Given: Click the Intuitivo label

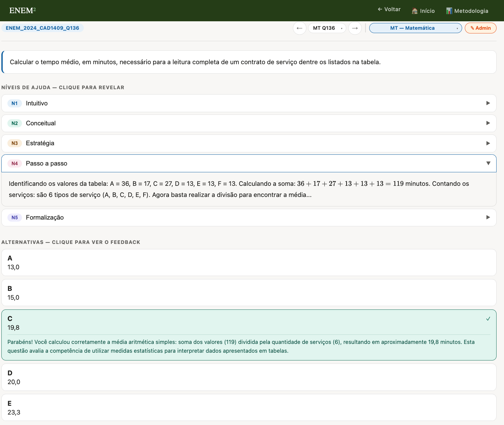Looking at the screenshot, I should tap(37, 103).
